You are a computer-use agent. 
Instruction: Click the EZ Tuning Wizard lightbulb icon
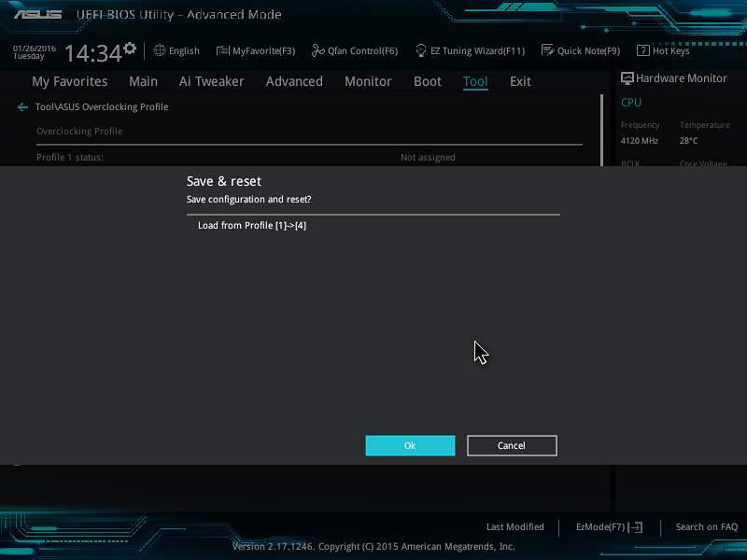(x=421, y=50)
